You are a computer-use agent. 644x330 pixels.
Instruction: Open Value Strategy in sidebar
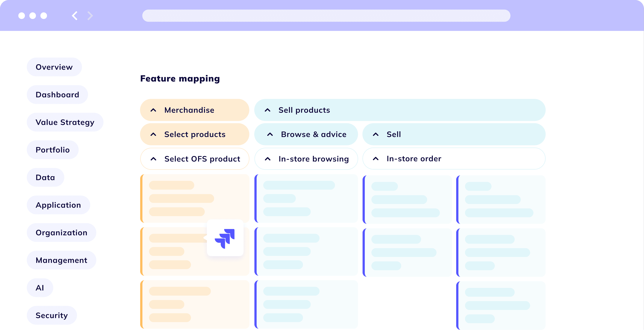(x=65, y=122)
